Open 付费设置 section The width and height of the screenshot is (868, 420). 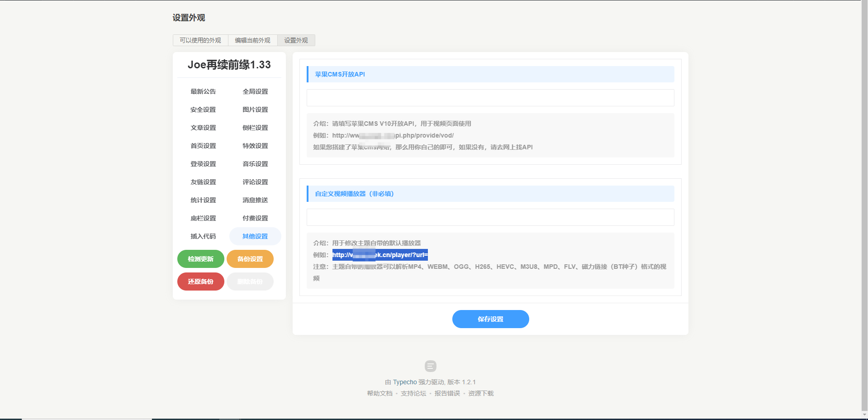pyautogui.click(x=255, y=218)
